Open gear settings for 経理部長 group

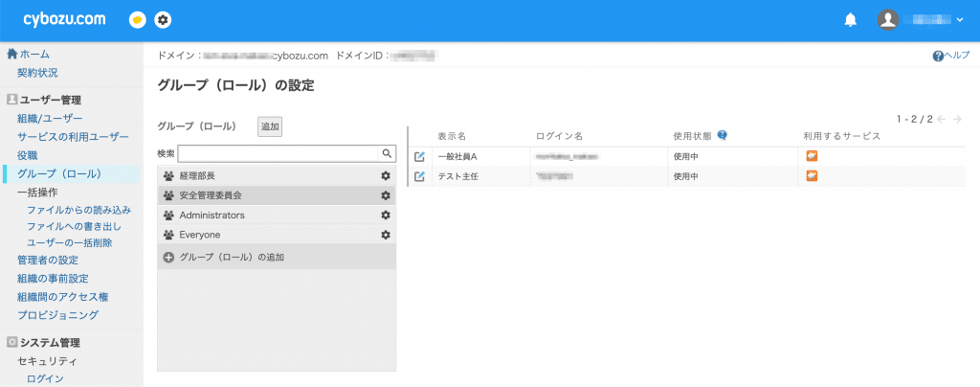click(386, 175)
